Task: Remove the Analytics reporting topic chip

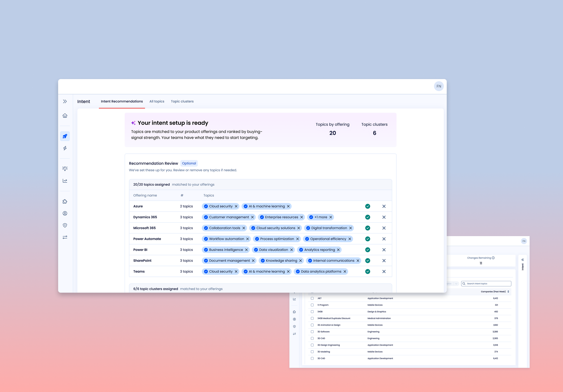Action: 338,250
